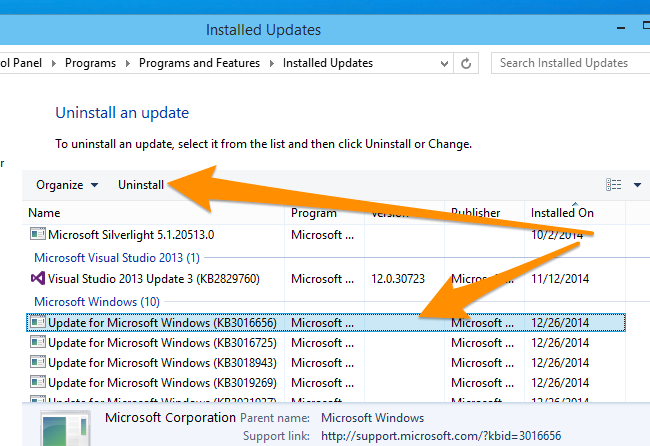The width and height of the screenshot is (650, 446).
Task: Click the view options icon in toolbar
Action: [614, 185]
